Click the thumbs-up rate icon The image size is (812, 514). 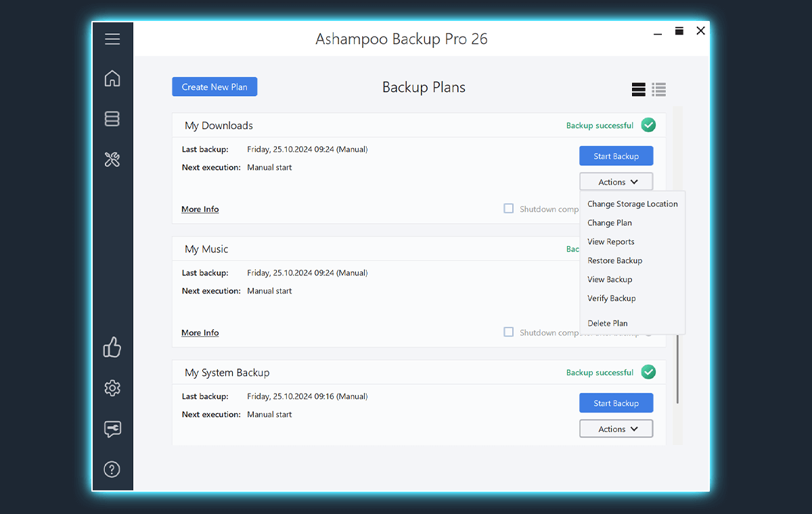[x=112, y=348]
